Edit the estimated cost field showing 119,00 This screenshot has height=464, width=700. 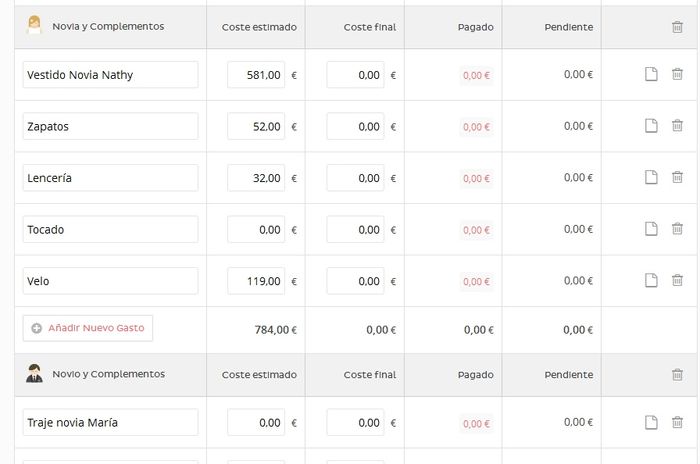(x=256, y=281)
